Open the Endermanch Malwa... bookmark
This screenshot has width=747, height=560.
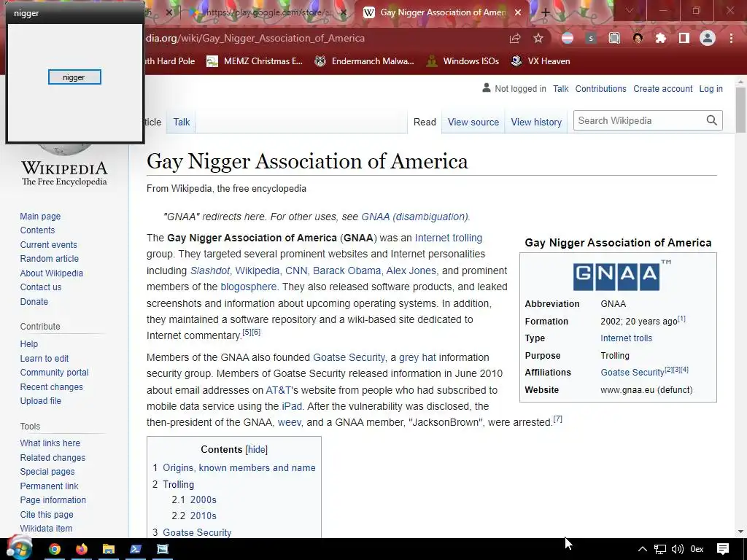point(365,61)
